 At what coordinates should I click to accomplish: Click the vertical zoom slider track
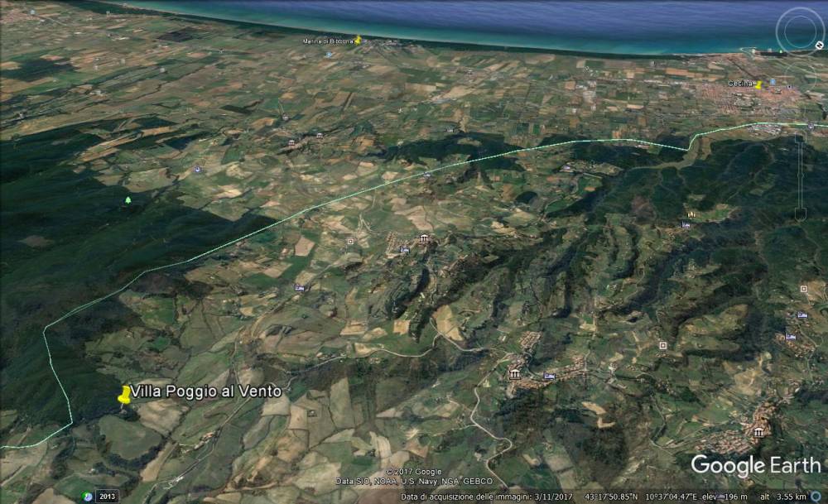[x=800, y=174]
